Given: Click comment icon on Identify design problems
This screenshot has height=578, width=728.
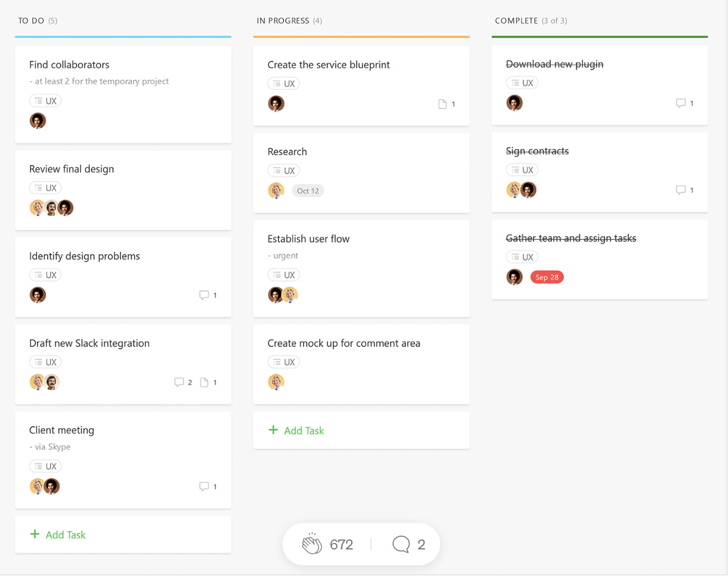Looking at the screenshot, I should (x=204, y=295).
